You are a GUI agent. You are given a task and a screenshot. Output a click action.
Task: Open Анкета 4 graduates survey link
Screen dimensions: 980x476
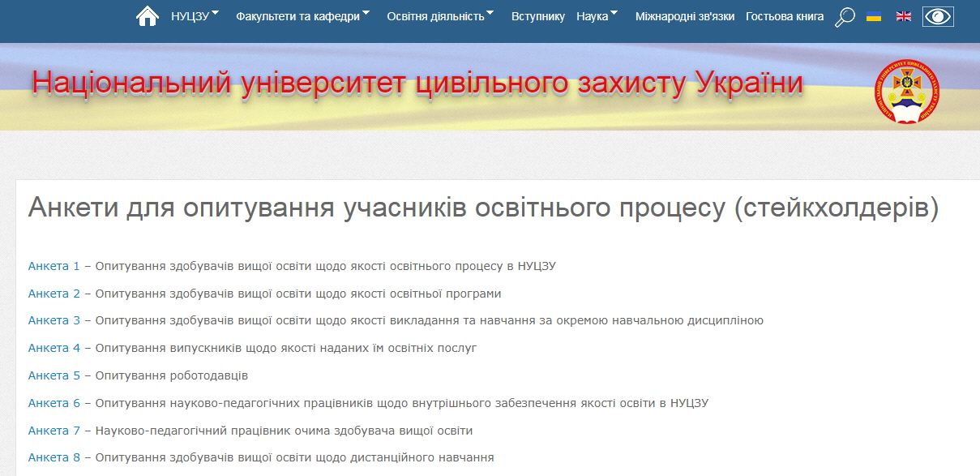[54, 348]
